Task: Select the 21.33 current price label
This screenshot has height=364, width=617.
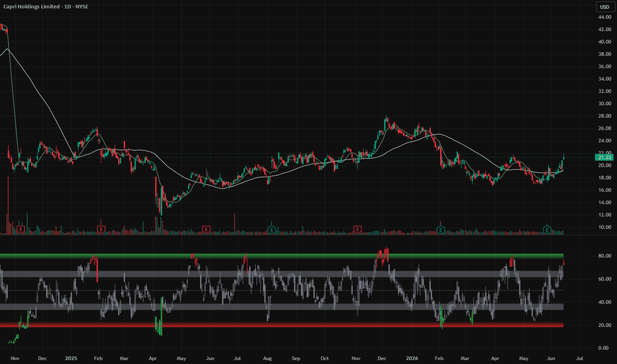Action: (x=604, y=158)
